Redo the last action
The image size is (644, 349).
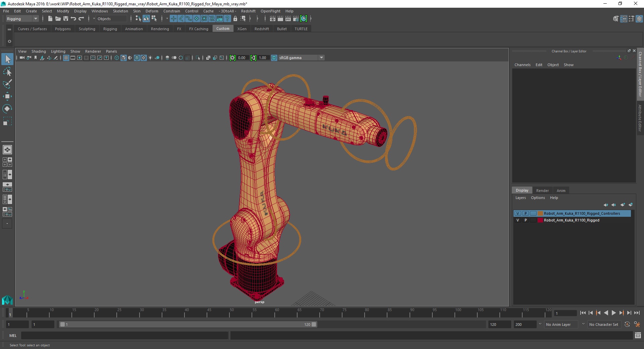tap(81, 19)
